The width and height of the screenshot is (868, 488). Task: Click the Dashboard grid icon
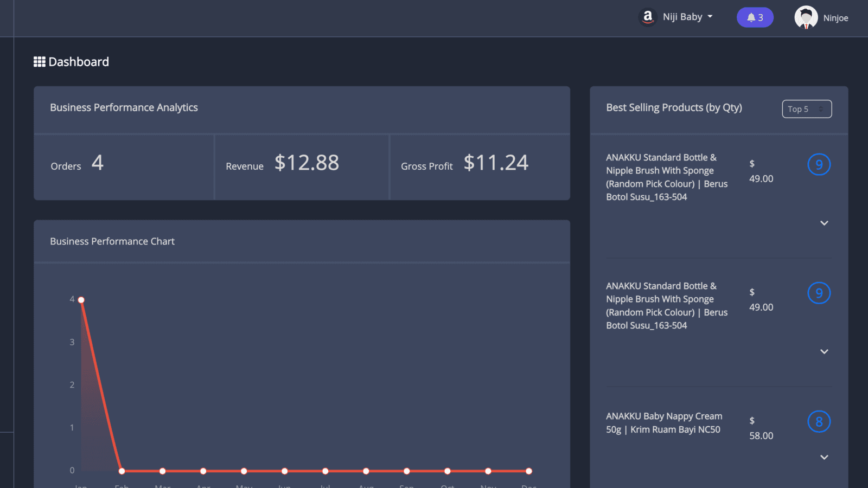pyautogui.click(x=40, y=62)
